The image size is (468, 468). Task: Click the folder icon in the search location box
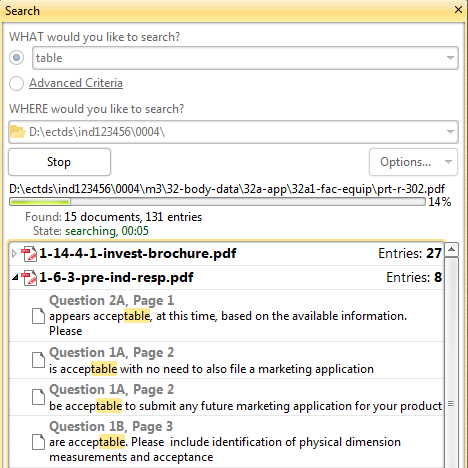(18, 132)
